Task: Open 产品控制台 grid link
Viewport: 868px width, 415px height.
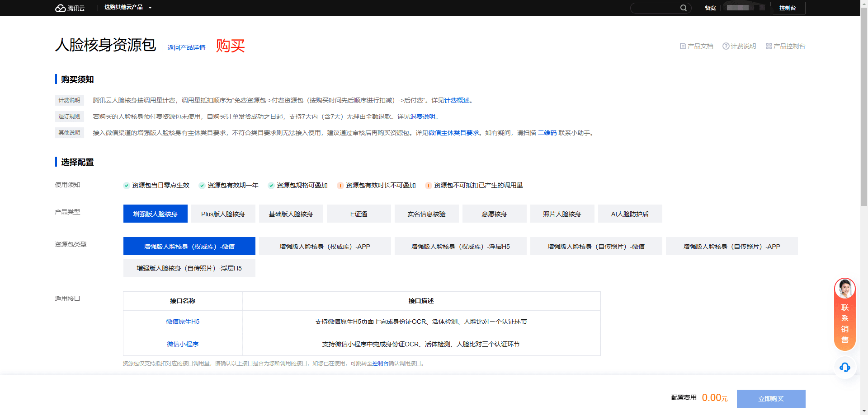Action: point(785,46)
